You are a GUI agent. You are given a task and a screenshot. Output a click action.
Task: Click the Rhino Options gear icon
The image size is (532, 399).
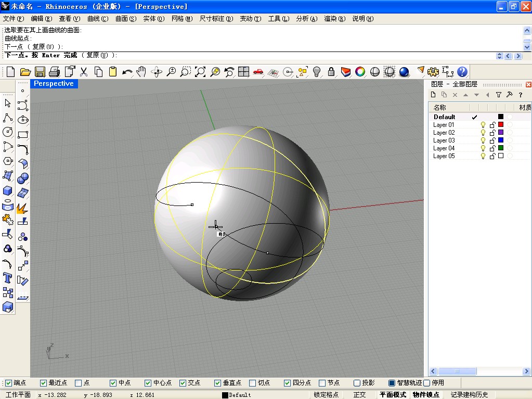tap(433, 72)
